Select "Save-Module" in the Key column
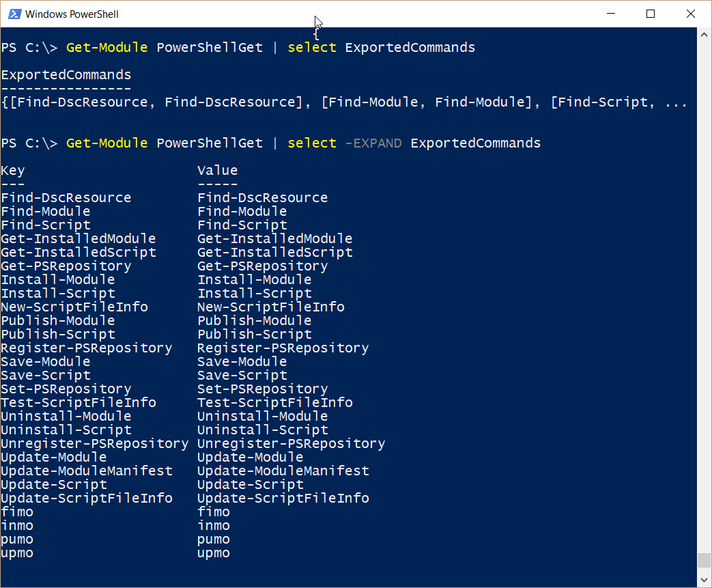The image size is (712, 588). [x=46, y=362]
